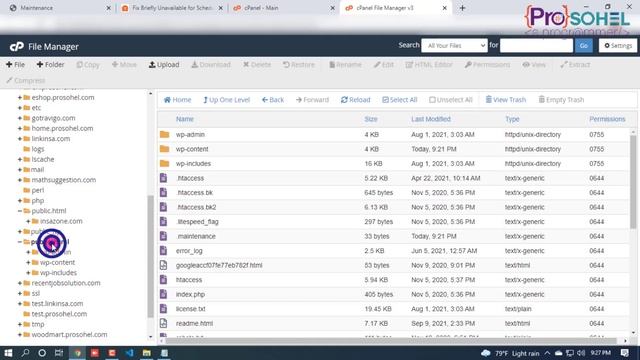Switch to Fix Briefly Unavailable browser tab
This screenshot has width=640, height=360.
point(171,8)
